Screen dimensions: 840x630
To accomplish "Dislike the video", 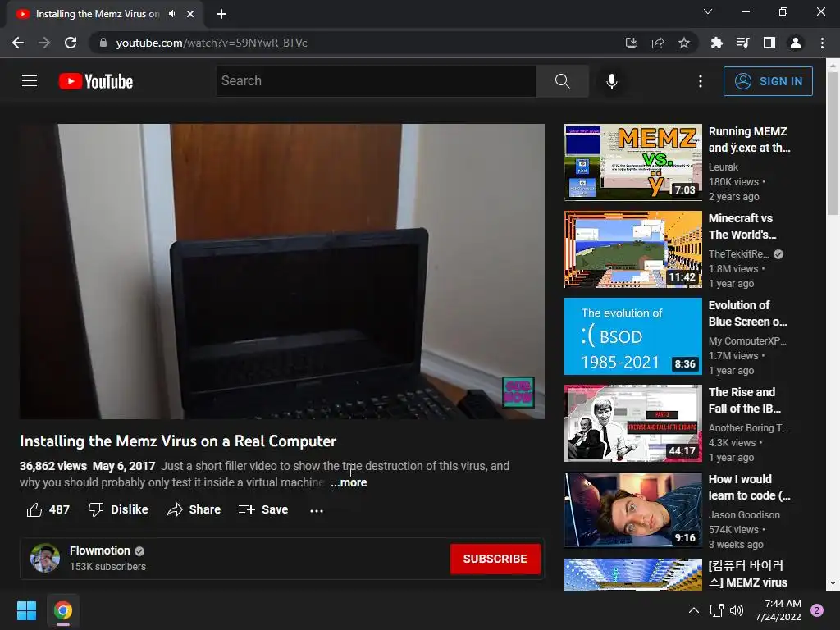I will [x=118, y=509].
